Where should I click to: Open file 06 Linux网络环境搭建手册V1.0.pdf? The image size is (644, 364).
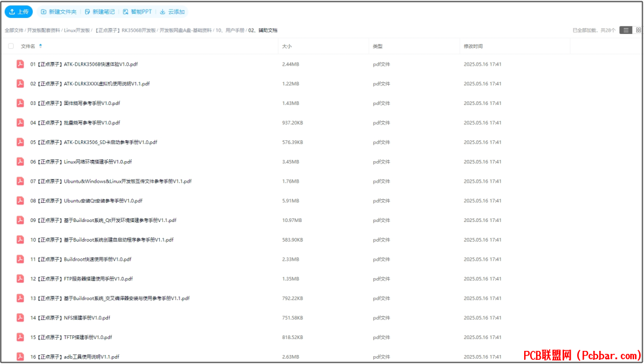point(81,162)
